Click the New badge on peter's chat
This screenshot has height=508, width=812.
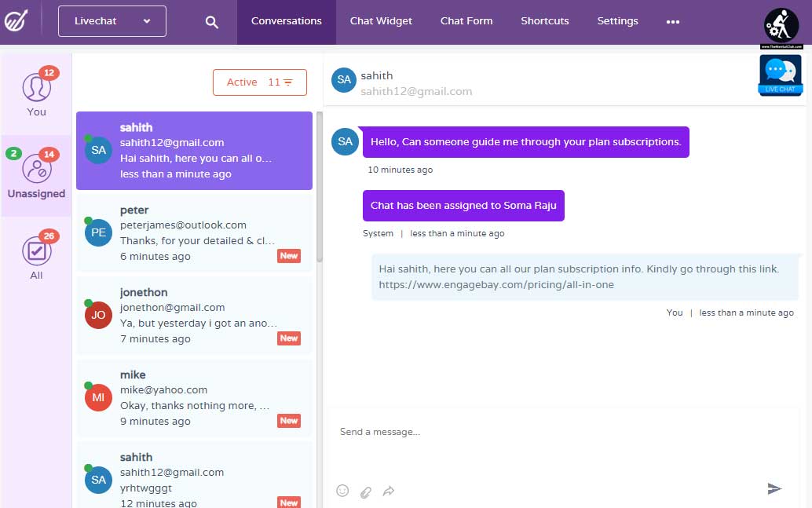coord(289,256)
